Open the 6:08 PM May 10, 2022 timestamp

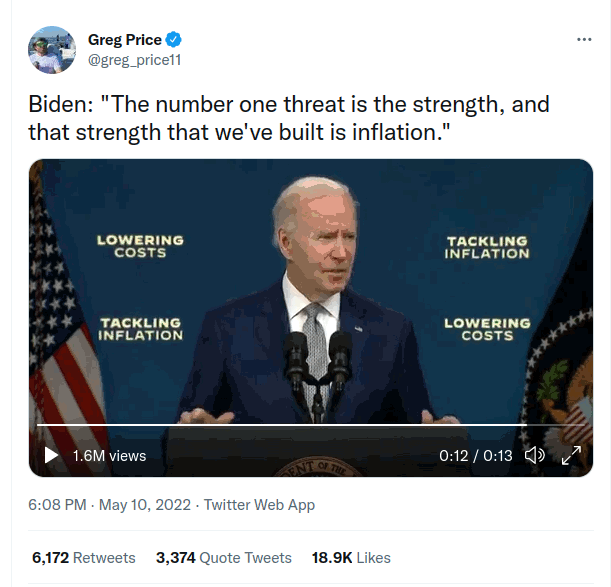point(109,505)
